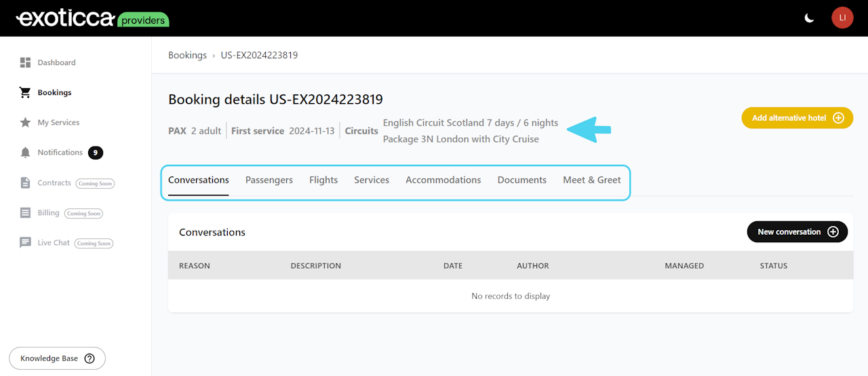Click the Bookings breadcrumb link
Image resolution: width=868 pixels, height=376 pixels.
[187, 55]
